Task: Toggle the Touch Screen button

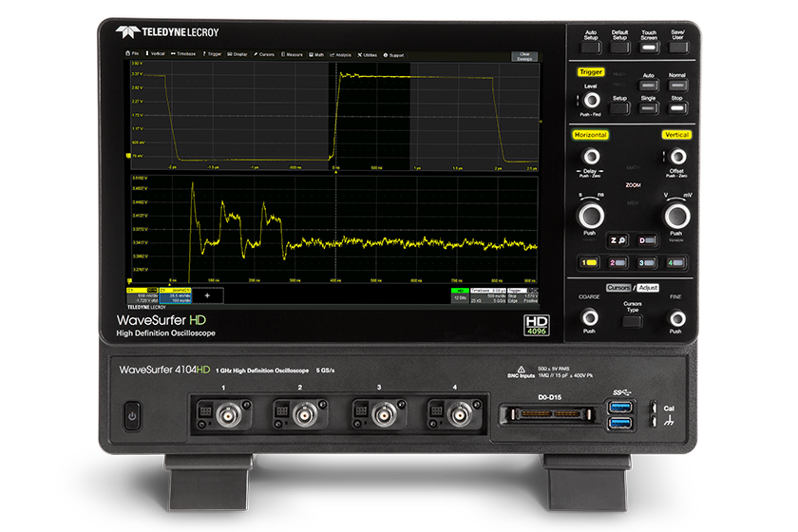Action: 649,47
